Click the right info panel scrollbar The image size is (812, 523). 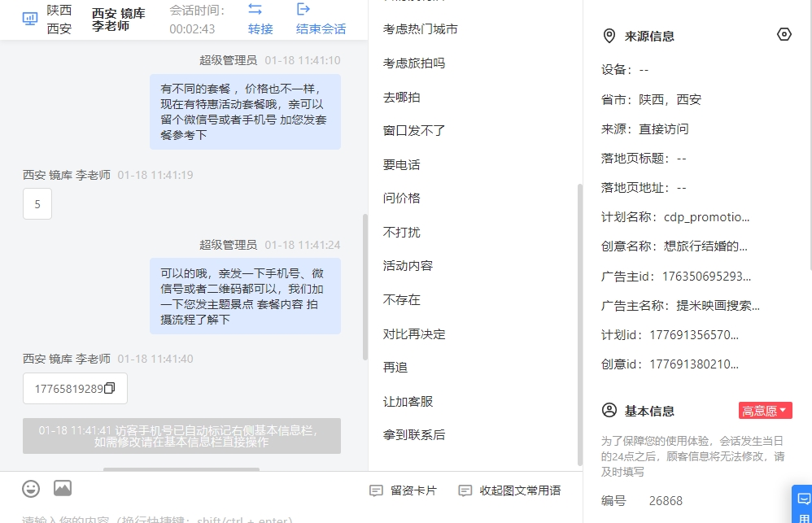[810, 135]
